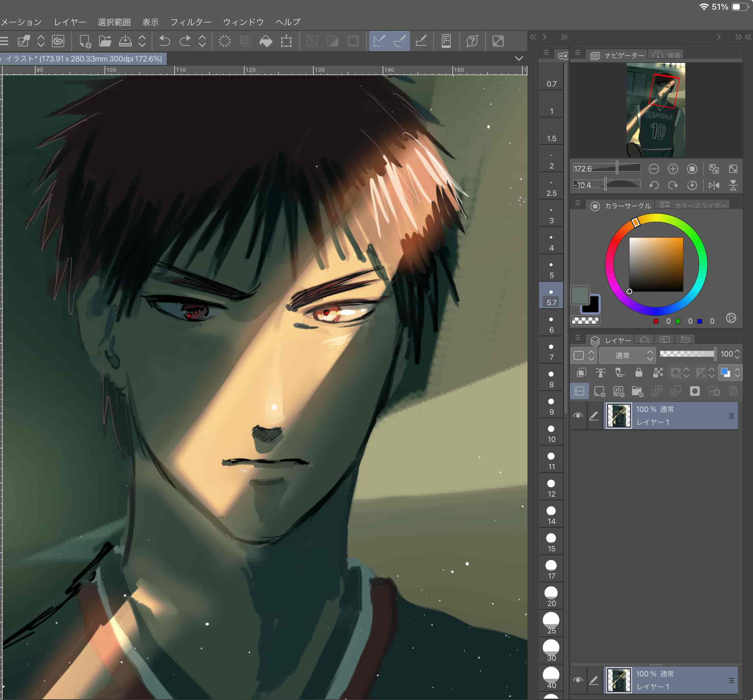
Task: Click the fit to screen navigator icon
Action: coord(733,169)
